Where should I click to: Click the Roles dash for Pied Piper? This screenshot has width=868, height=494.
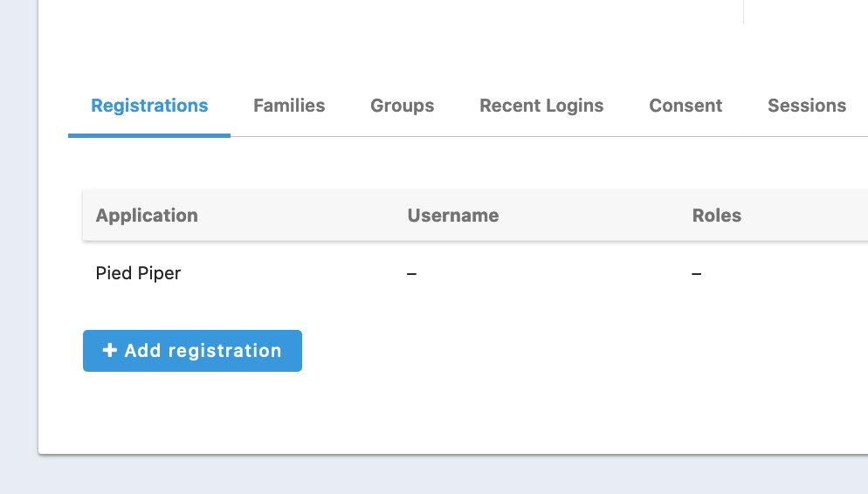pos(696,274)
